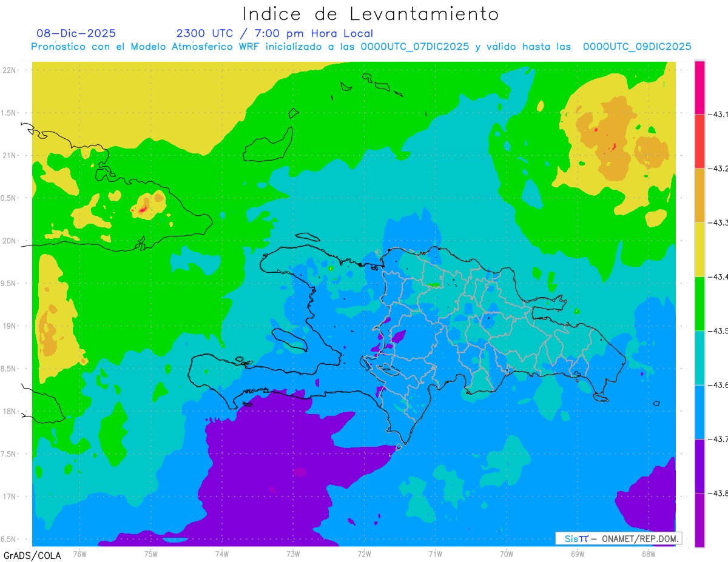Click the '68W' longitude label

point(648,554)
